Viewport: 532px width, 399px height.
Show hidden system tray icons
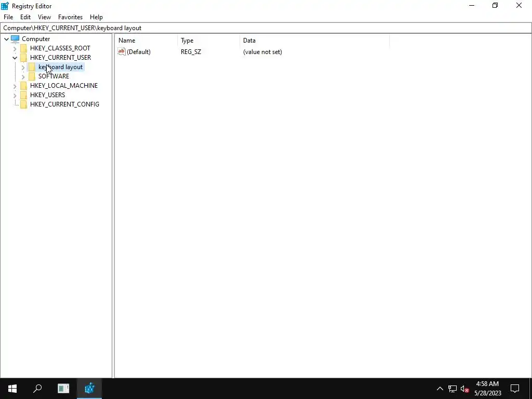440,389
